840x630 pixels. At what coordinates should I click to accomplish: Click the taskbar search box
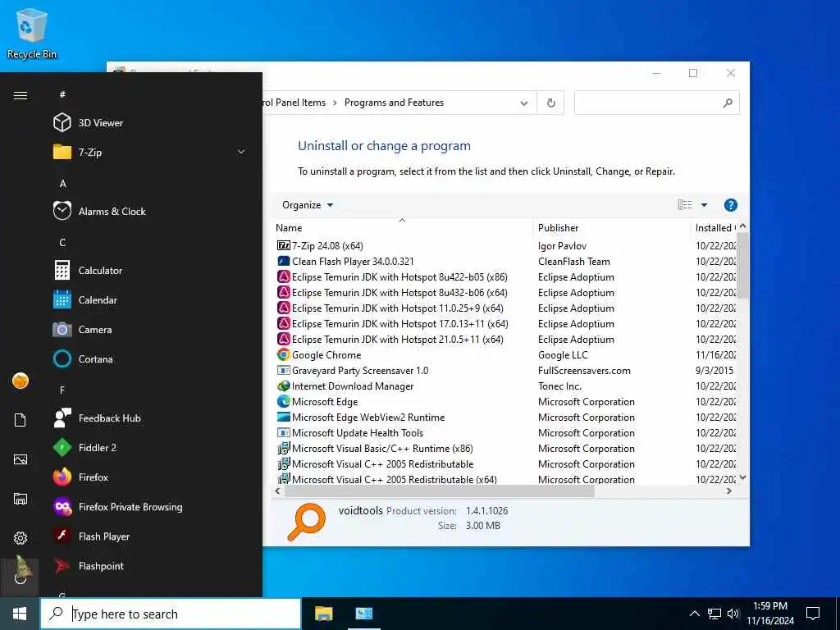coord(171,614)
